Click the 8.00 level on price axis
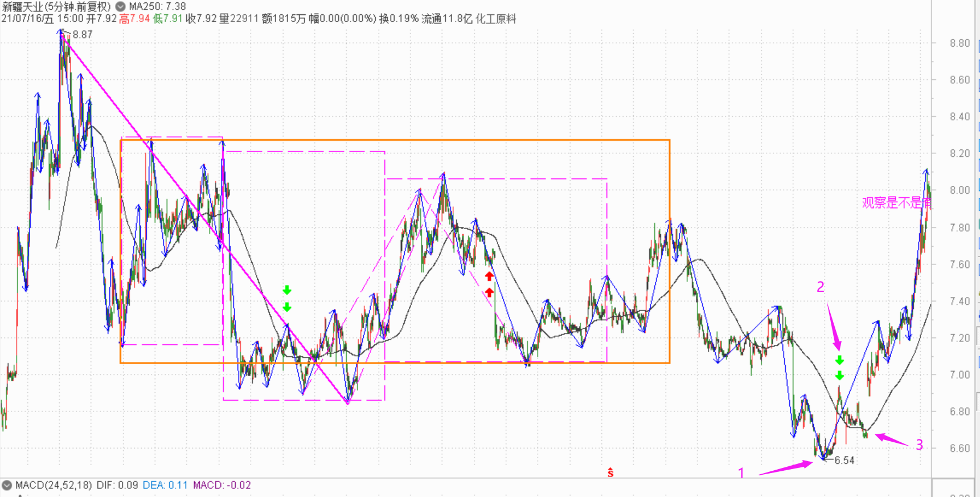This screenshot has height=497, width=980. 960,190
